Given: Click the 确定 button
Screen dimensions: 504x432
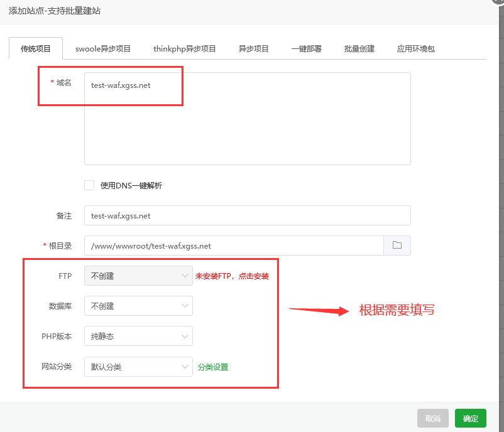Looking at the screenshot, I should 470,419.
